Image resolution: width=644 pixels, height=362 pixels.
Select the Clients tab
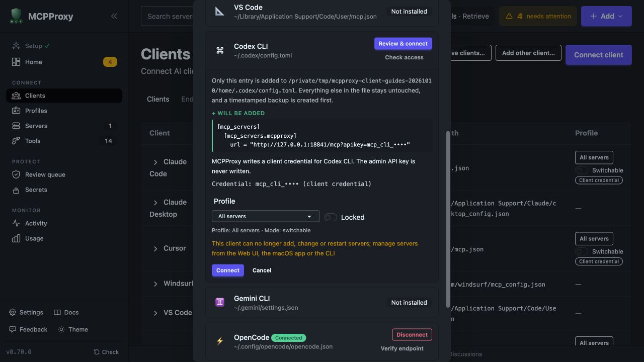158,99
